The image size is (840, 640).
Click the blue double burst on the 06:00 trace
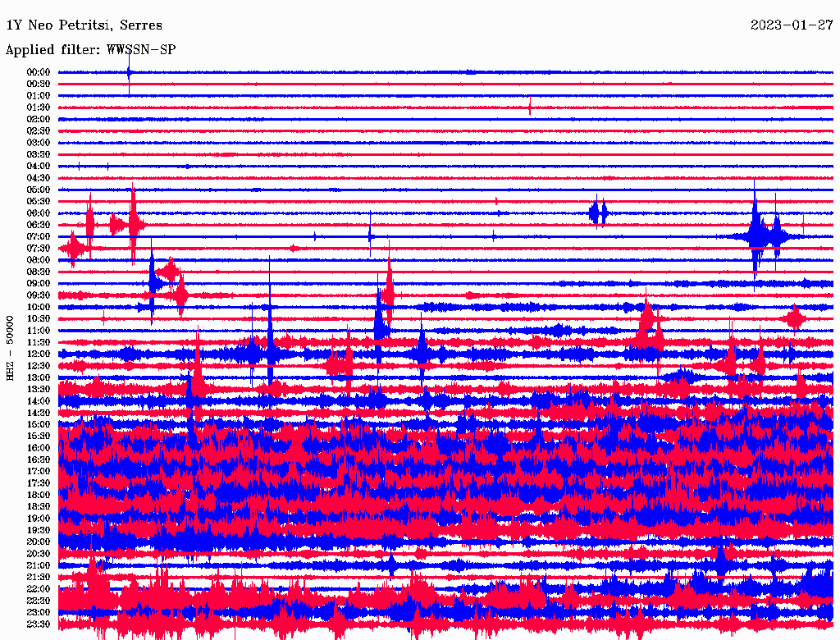tap(598, 213)
